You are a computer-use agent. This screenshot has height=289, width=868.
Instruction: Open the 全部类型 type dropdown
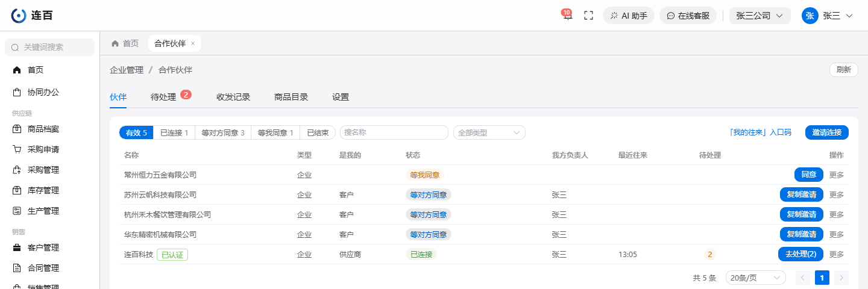[x=489, y=132]
